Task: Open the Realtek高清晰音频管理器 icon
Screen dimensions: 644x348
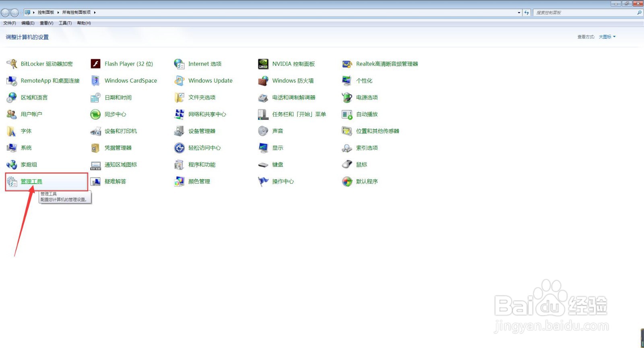Action: tap(347, 64)
